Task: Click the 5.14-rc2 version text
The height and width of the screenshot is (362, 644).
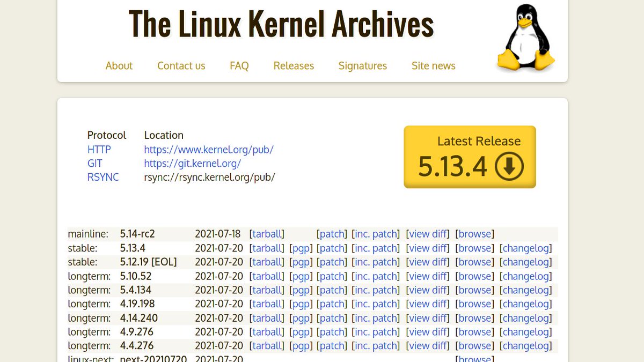Action: (x=137, y=234)
